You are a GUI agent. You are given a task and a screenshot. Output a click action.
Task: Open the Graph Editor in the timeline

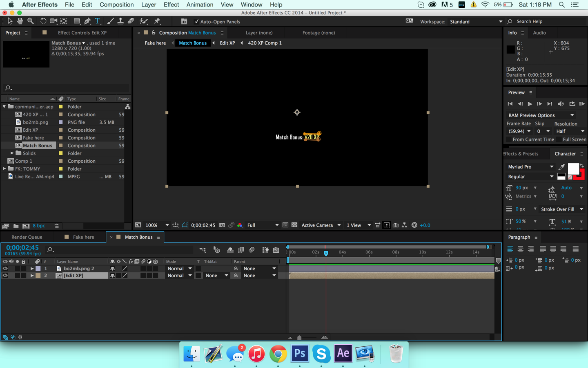(x=276, y=250)
